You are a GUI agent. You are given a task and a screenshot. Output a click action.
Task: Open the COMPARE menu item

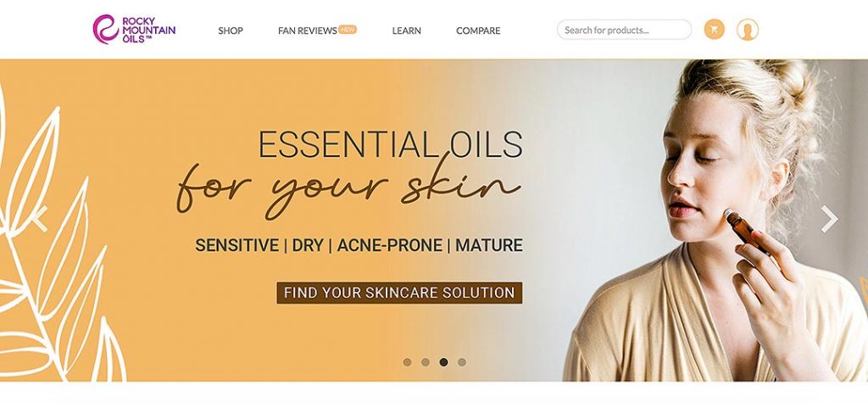[x=478, y=31]
